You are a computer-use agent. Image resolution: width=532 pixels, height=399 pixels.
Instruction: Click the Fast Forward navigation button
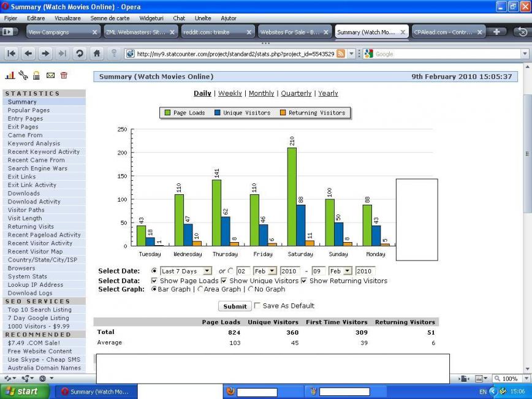[x=62, y=53]
